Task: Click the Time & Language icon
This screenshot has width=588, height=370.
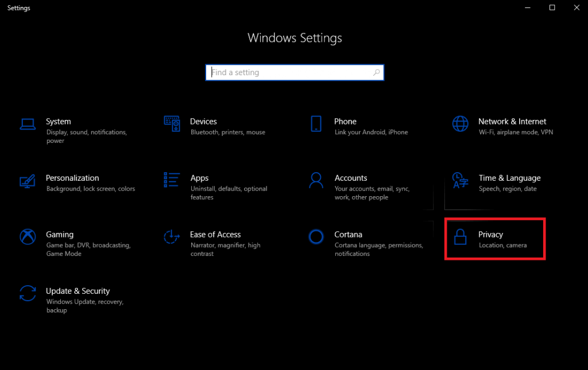Action: pos(460,180)
